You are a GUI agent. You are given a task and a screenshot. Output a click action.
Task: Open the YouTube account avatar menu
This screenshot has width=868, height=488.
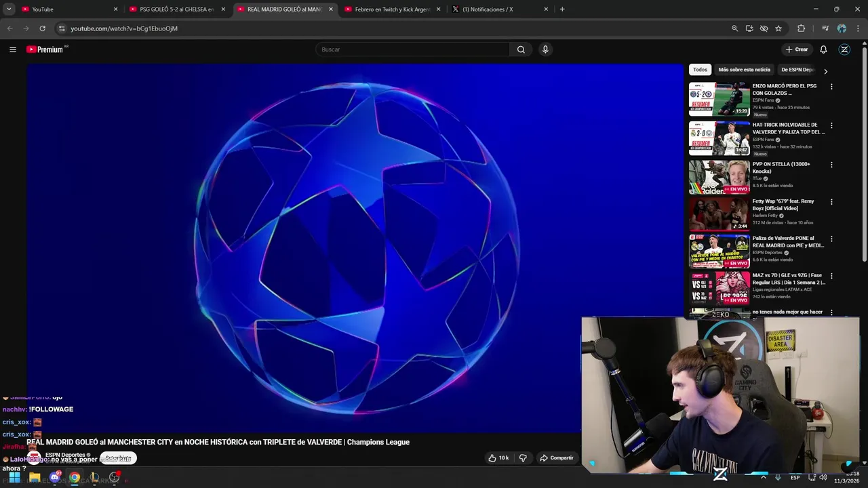[x=844, y=49]
